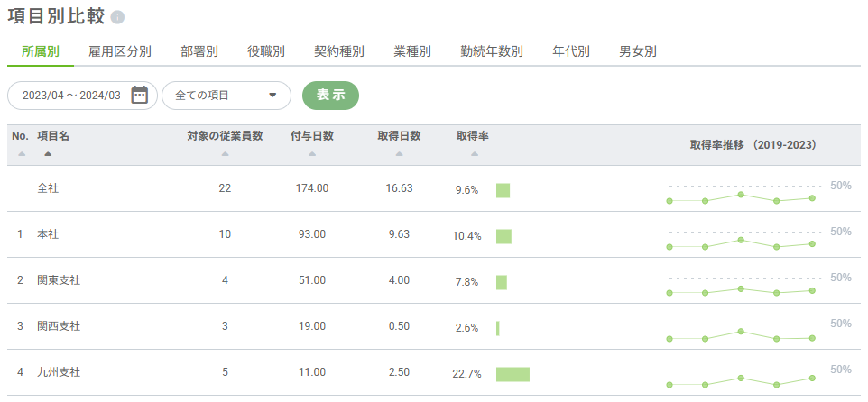Click the date range 2023/04 ～ 2024/03 field
The height and width of the screenshot is (402, 868).
coord(70,96)
